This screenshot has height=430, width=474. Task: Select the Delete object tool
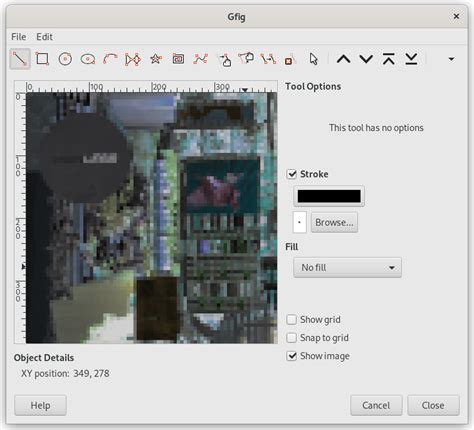289,59
